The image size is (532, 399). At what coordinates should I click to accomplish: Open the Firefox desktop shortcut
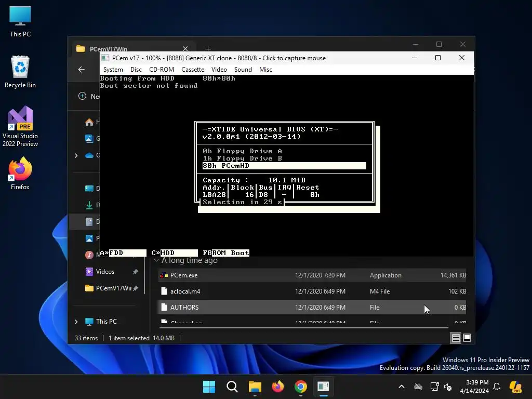pos(20,174)
